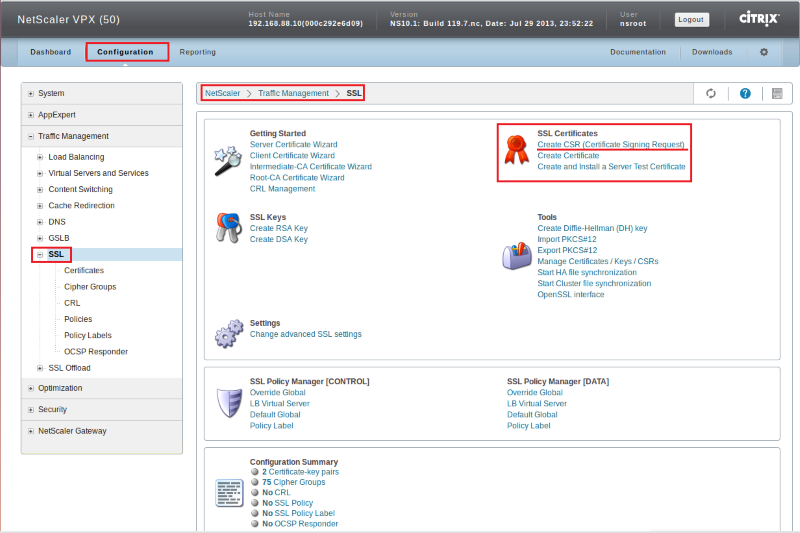Select the CRL tree item
The height and width of the screenshot is (533, 800).
click(x=72, y=303)
